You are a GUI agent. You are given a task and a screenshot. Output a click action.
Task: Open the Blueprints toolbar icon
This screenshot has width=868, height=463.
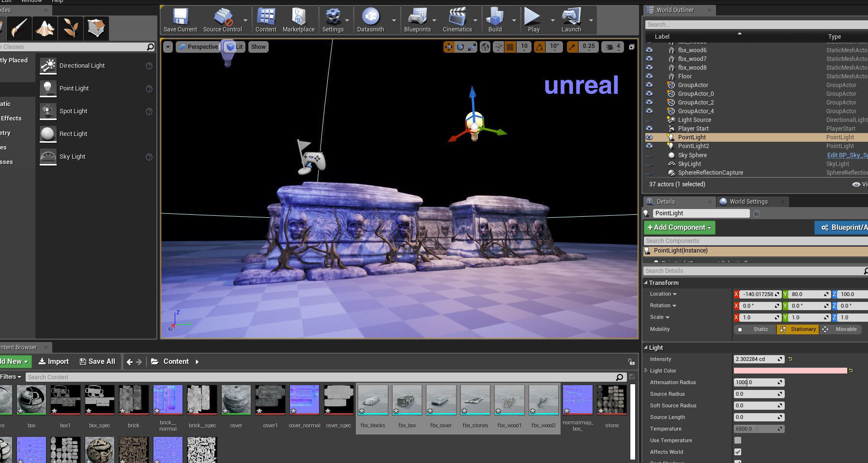(x=417, y=20)
